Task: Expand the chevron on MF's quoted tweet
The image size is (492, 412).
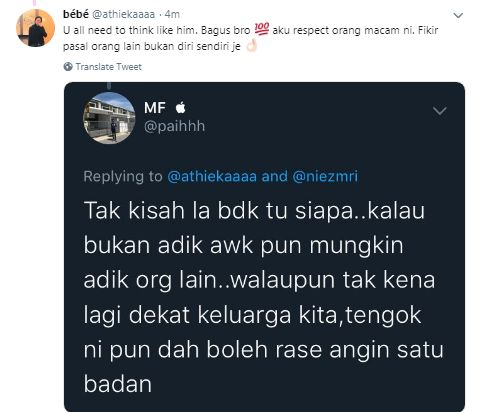Action: click(x=440, y=111)
